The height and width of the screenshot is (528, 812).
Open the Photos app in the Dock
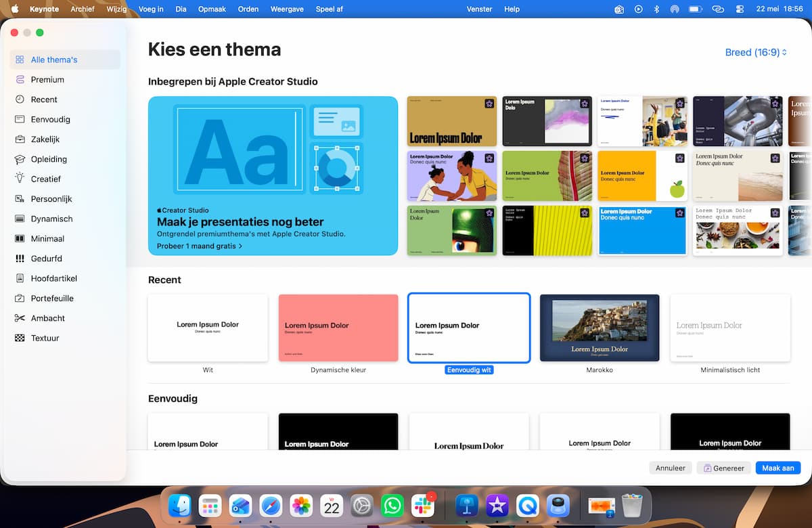[x=301, y=506]
